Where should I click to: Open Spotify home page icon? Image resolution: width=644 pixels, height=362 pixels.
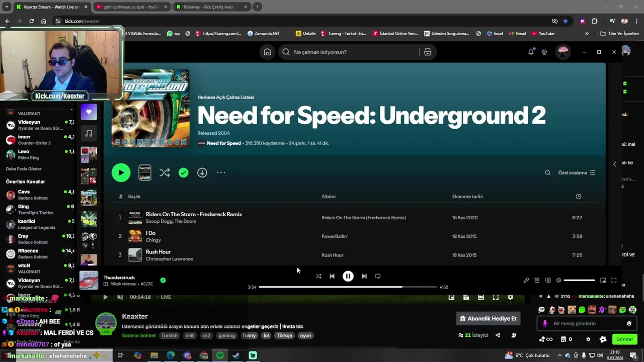[x=267, y=52]
